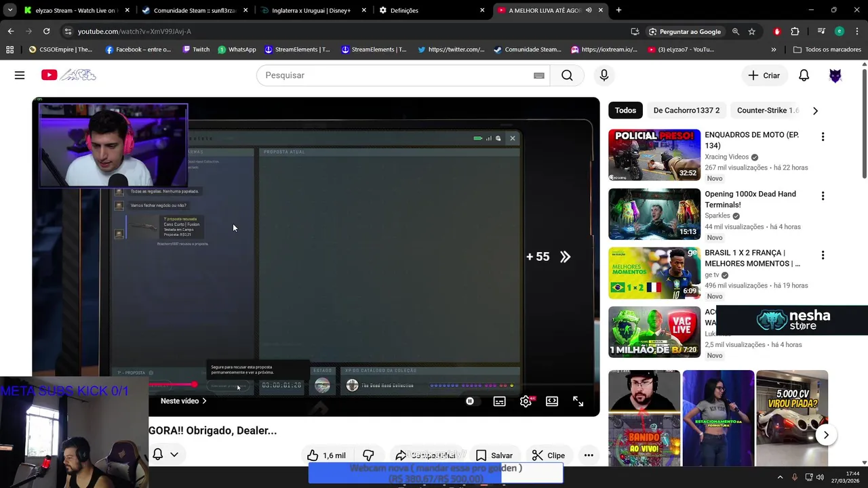Viewport: 868px width, 488px height.
Task: Click the video progress bar scrubber
Action: click(195, 385)
